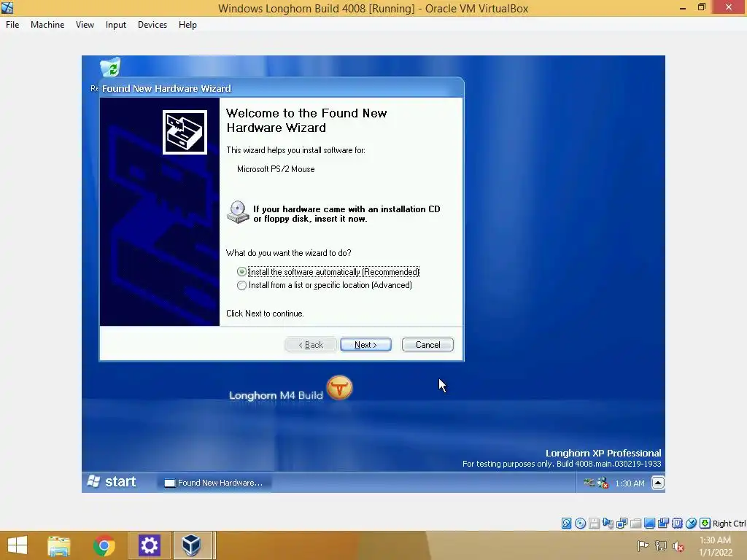Click the floppy disk indicator icon
The width and height of the screenshot is (747, 560).
(x=594, y=524)
